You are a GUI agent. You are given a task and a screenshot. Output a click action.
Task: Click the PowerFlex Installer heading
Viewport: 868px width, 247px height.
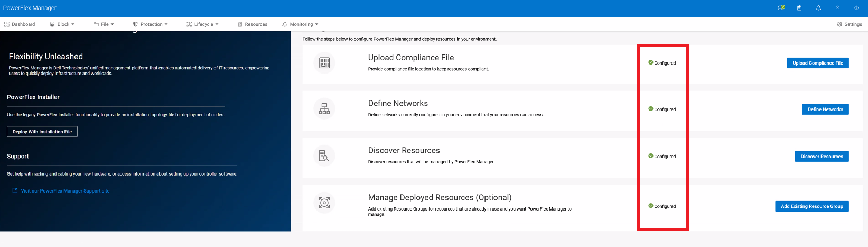point(33,97)
